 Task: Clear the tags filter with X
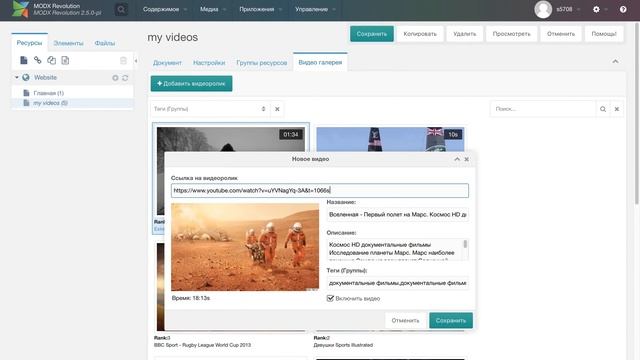277,109
